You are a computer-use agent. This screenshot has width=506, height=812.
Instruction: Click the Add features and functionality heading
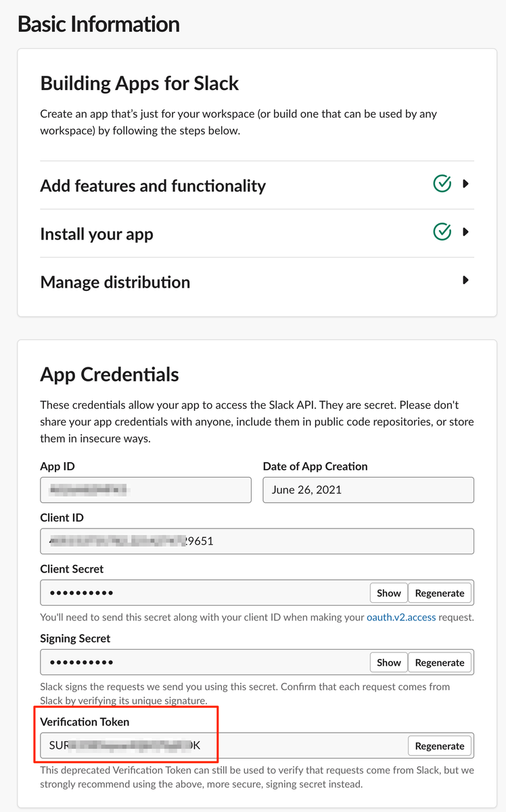153,185
